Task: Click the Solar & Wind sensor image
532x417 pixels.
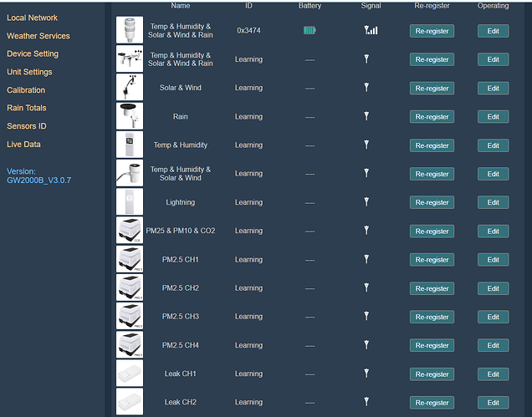Action: (x=130, y=88)
